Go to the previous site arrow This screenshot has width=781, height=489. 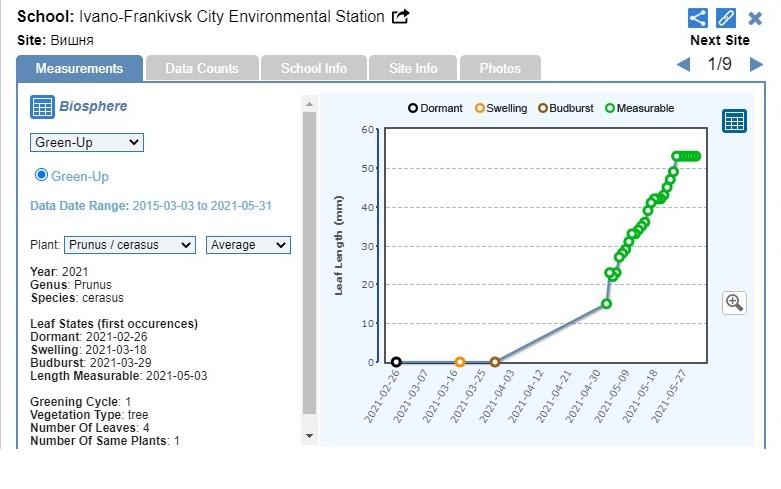[x=684, y=65]
